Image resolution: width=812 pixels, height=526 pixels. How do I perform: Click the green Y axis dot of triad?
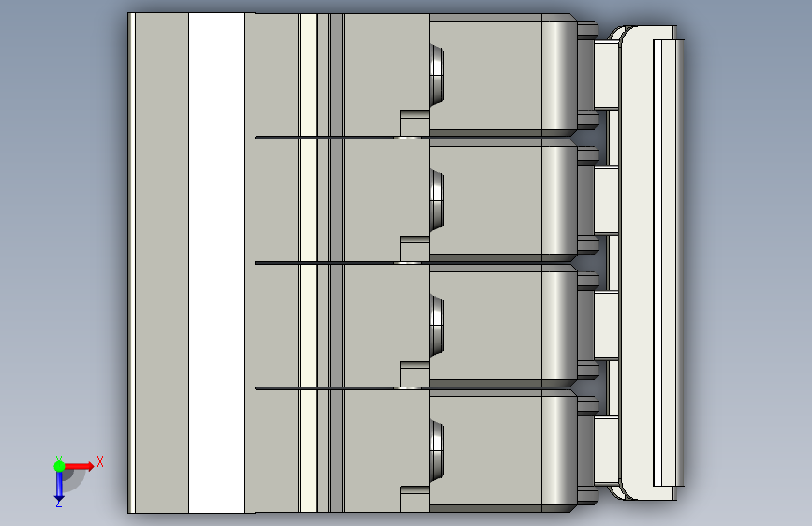point(59,466)
